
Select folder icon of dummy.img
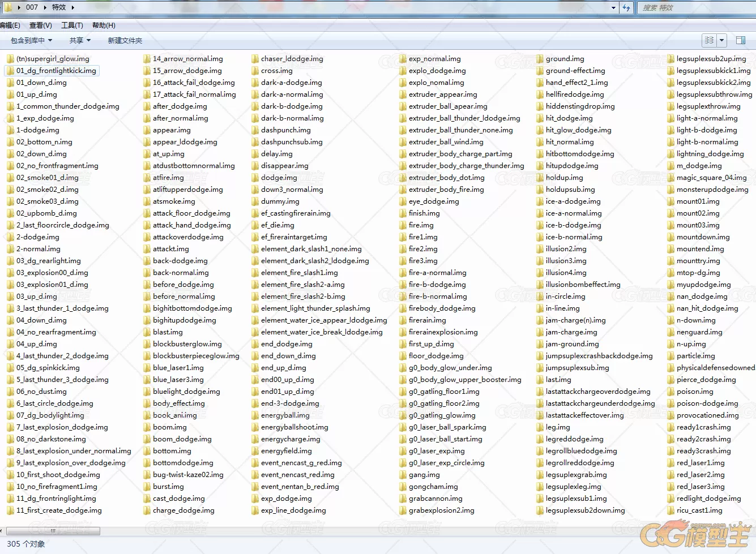255,201
